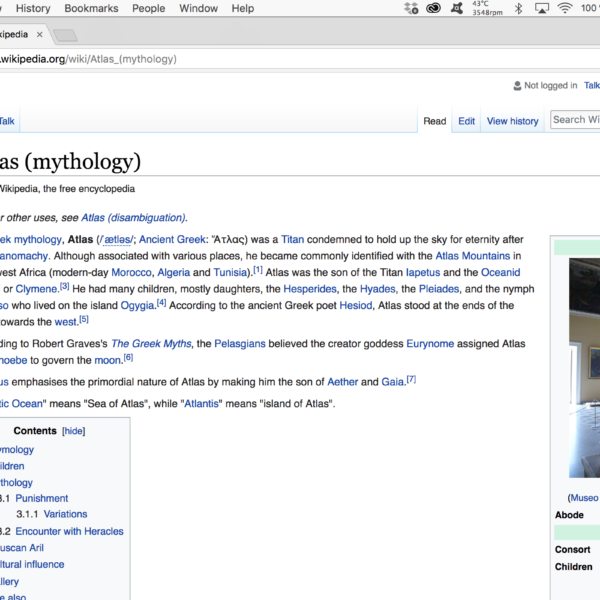Open the Algeria link
Image resolution: width=600 pixels, height=600 pixels.
click(x=174, y=272)
